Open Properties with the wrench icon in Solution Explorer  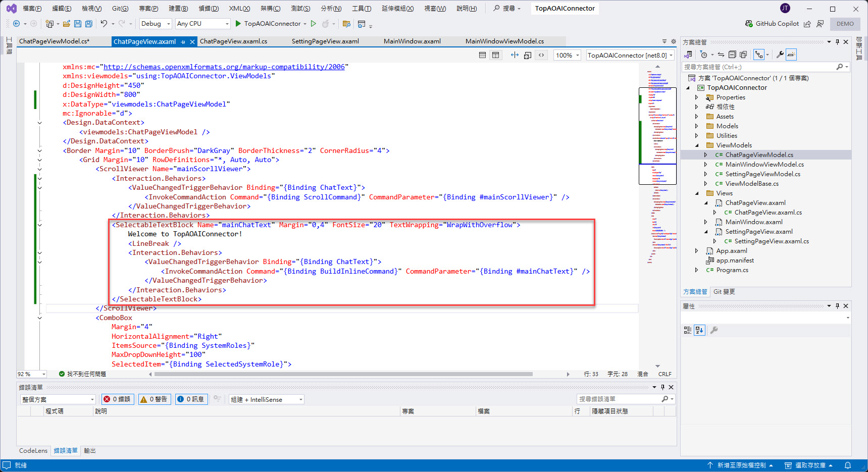[x=780, y=55]
